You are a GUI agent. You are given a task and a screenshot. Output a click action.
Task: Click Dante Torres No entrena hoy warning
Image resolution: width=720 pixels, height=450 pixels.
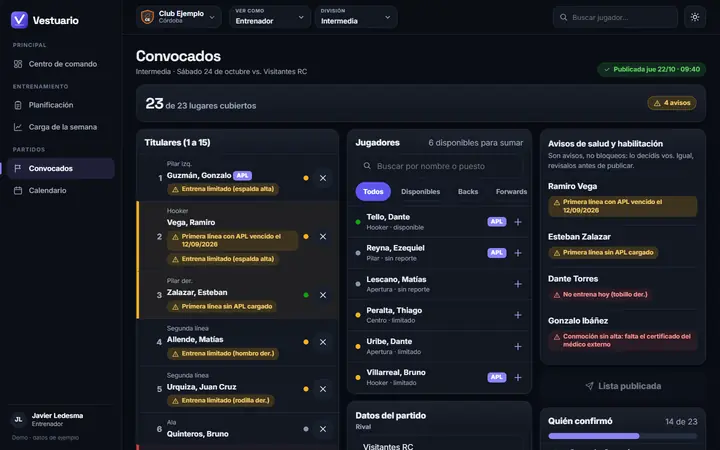[600, 295]
